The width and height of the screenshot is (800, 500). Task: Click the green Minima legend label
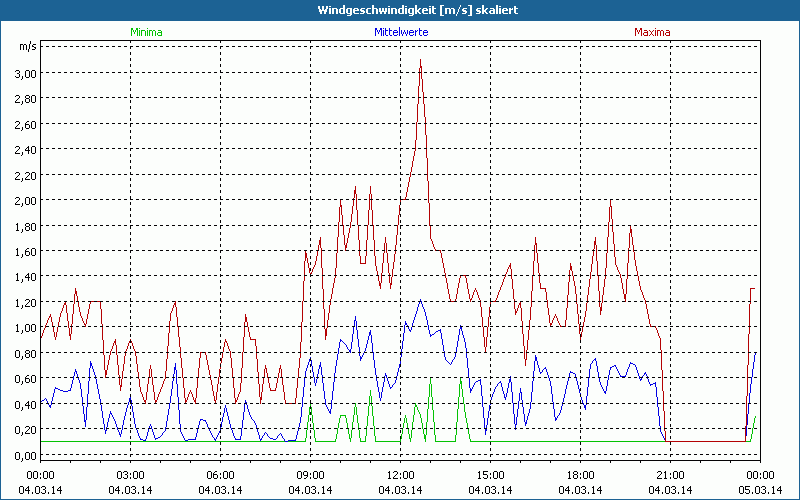(x=145, y=32)
